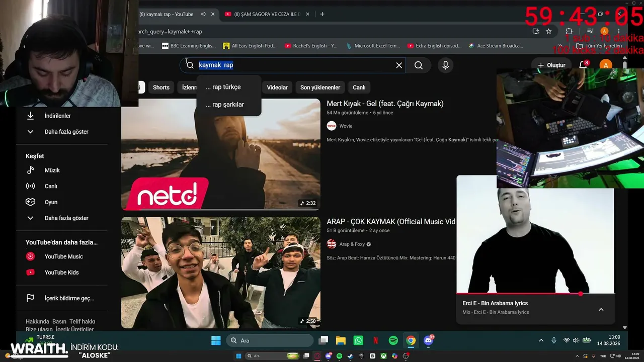Open a new Chrome tab
644x362 pixels.
point(323,14)
